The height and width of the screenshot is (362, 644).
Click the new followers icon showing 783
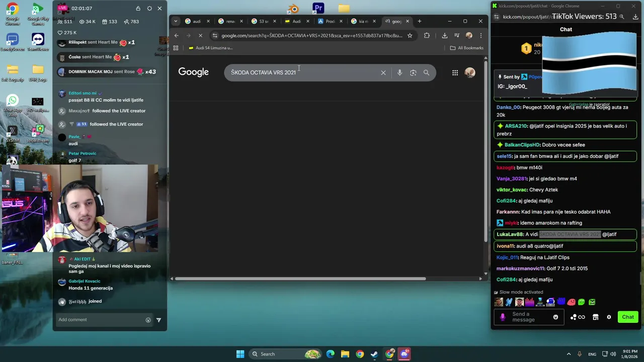(126, 22)
